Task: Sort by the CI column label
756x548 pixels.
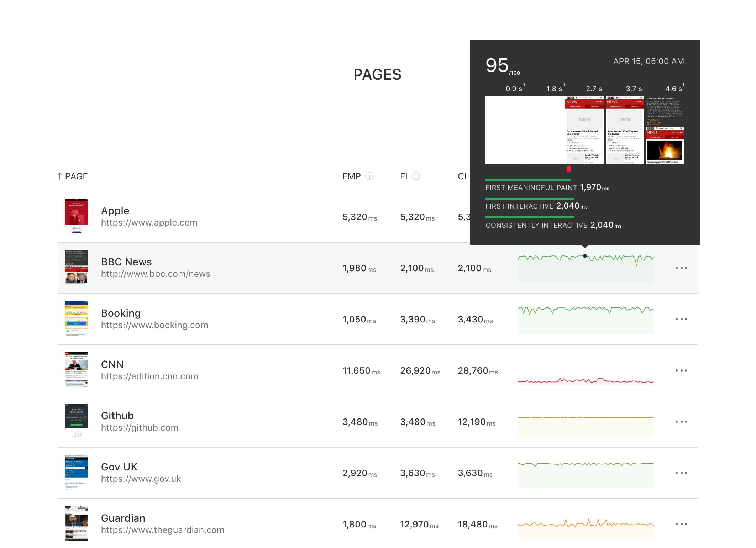Action: [462, 176]
